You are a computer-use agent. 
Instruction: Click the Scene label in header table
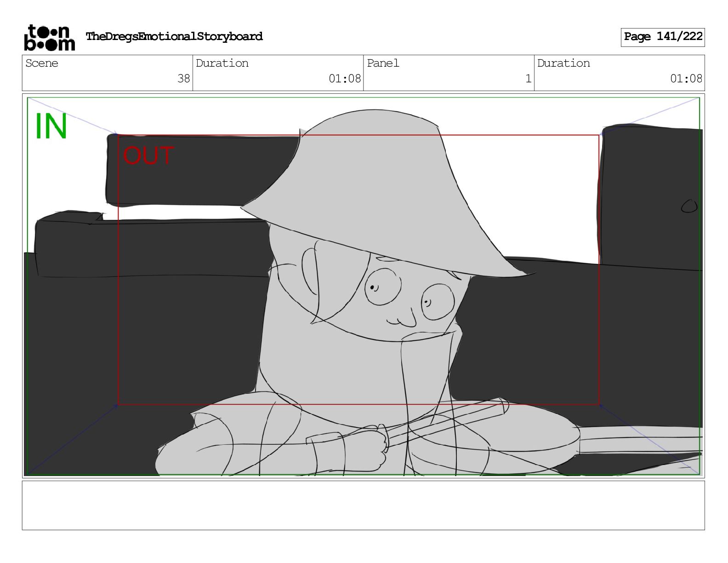42,63
